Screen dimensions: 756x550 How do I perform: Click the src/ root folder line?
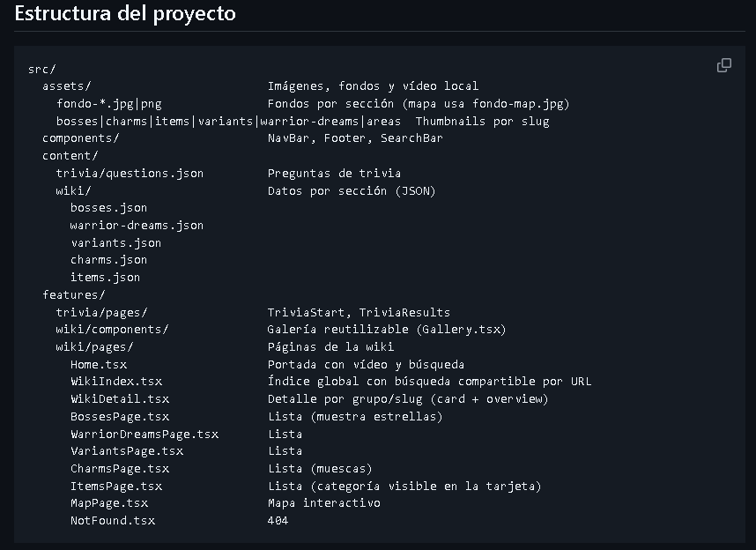click(42, 69)
